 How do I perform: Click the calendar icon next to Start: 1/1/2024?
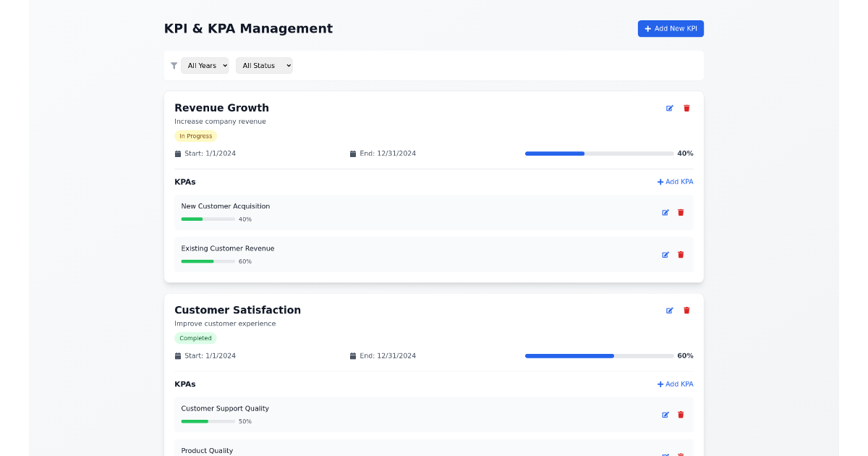(177, 153)
